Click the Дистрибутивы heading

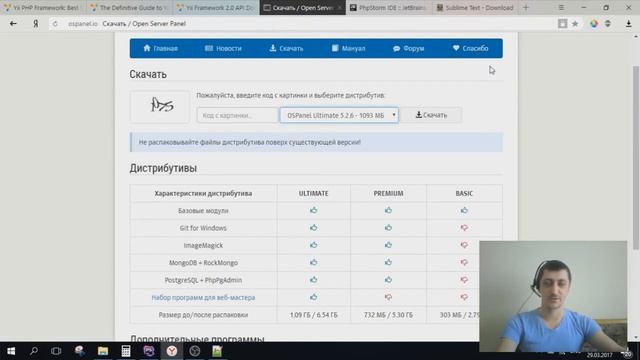pyautogui.click(x=163, y=168)
